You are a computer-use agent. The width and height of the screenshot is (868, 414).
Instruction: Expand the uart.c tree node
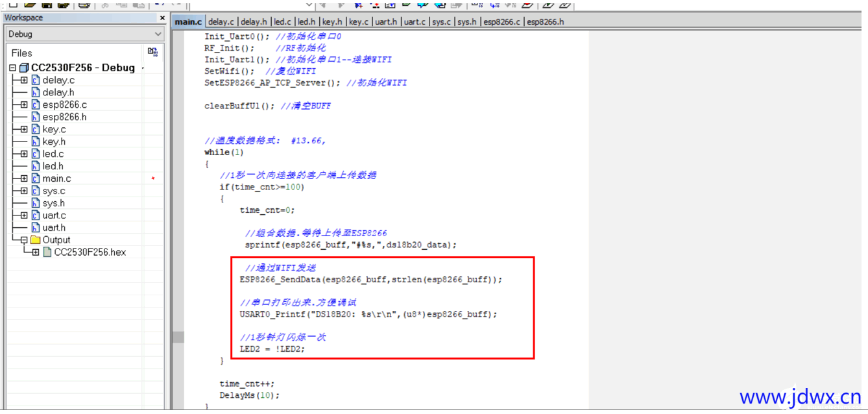tap(24, 215)
